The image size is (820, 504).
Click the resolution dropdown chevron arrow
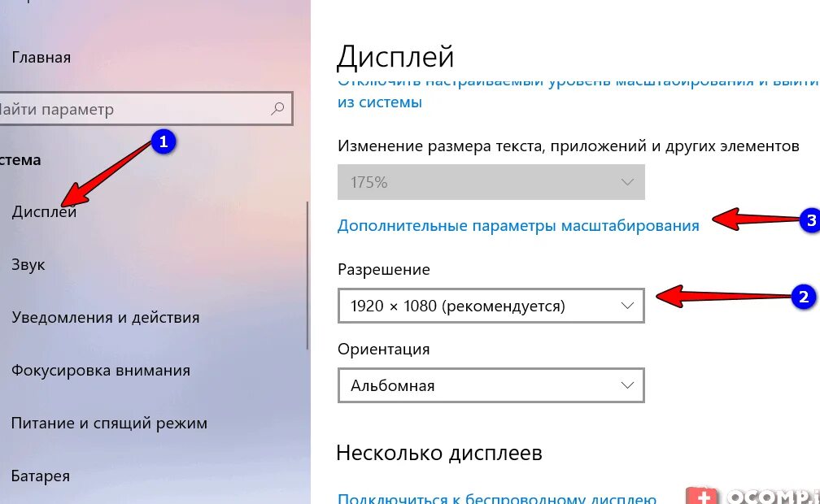627,306
